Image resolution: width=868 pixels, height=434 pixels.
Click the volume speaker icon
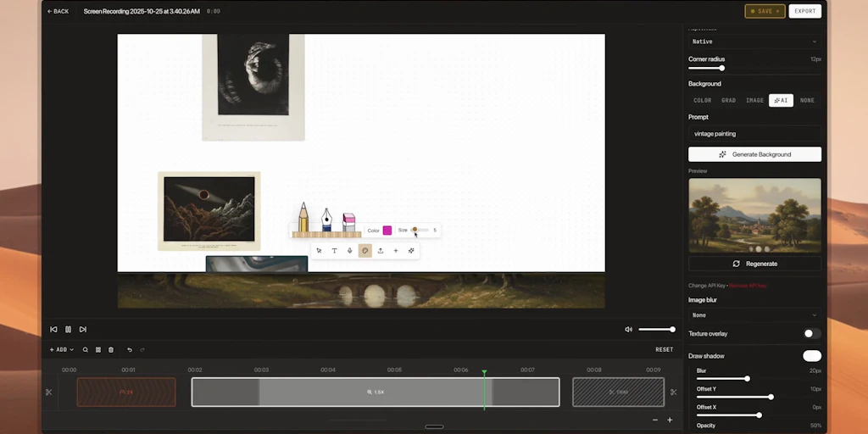[628, 329]
